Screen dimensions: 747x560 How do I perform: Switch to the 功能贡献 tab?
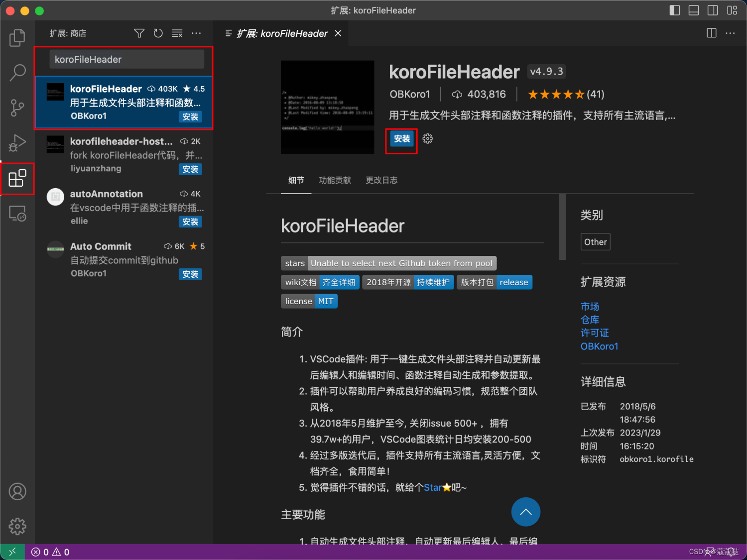(x=335, y=180)
